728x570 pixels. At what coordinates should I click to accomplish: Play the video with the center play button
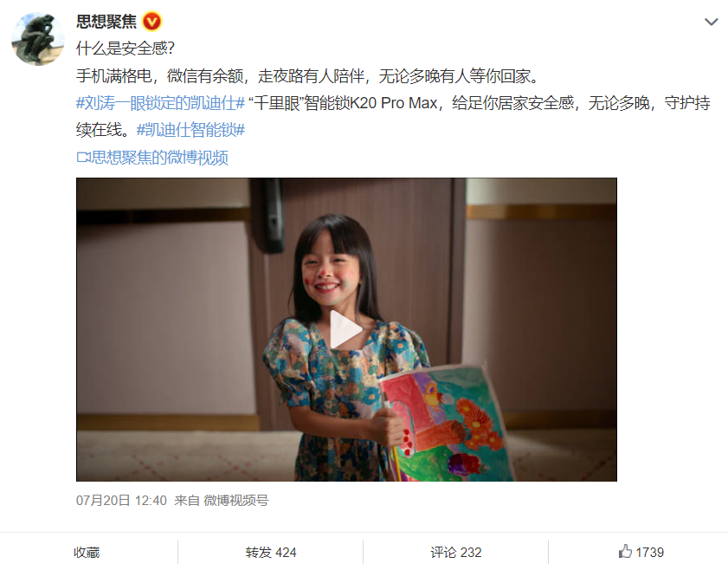(x=346, y=329)
